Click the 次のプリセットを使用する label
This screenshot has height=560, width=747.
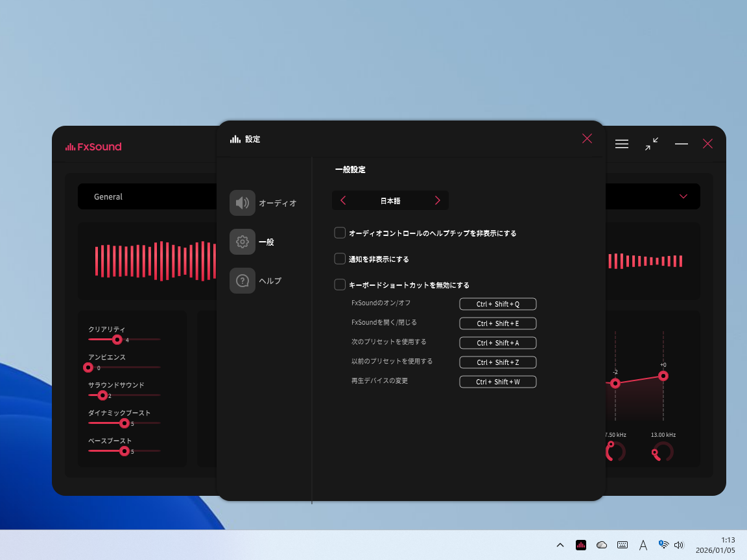coord(389,342)
